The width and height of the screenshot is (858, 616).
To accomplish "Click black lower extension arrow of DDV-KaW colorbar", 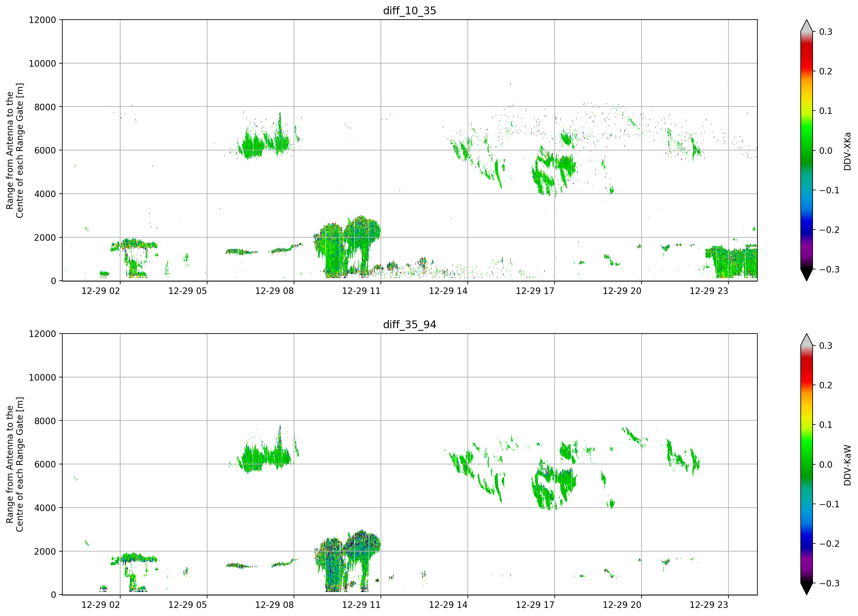I will (x=807, y=589).
